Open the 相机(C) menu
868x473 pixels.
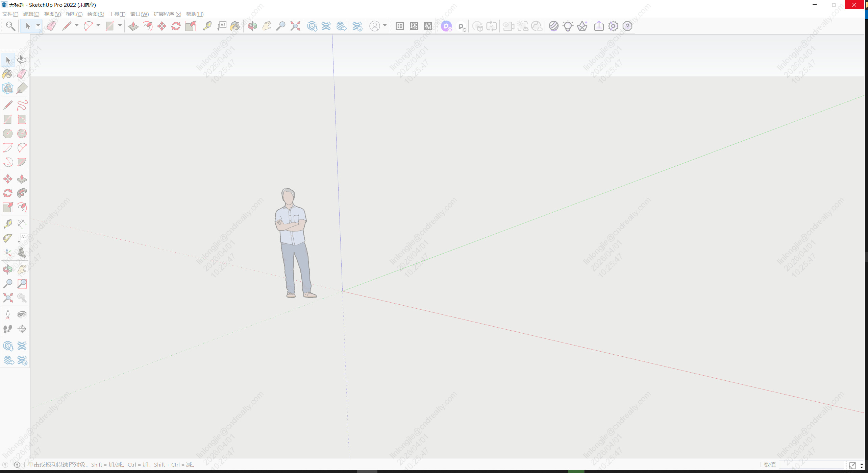(x=74, y=14)
